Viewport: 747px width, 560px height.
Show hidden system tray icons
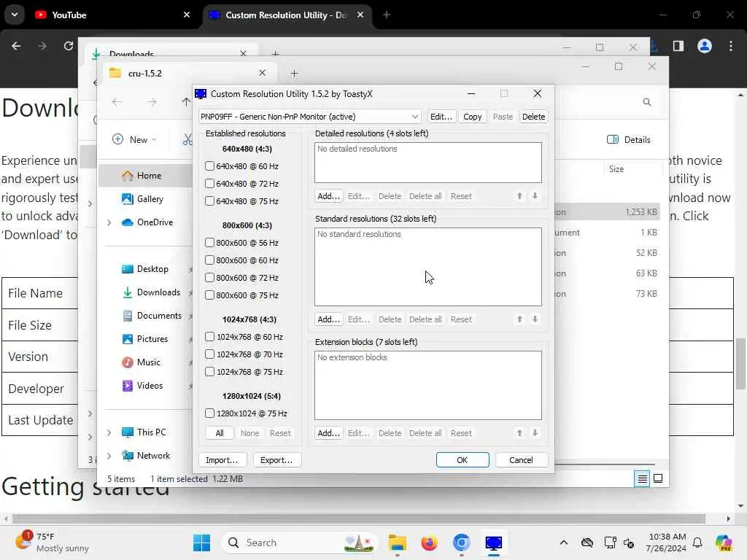(564, 542)
